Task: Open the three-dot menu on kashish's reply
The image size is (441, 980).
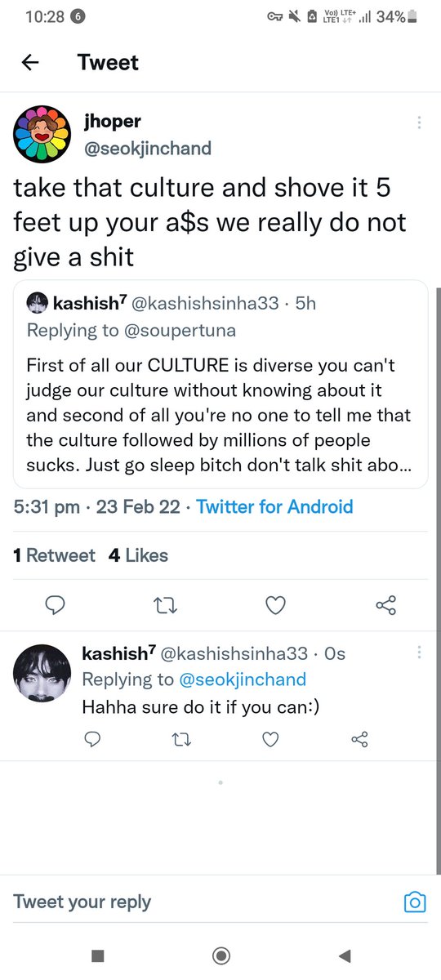Action: click(x=419, y=653)
